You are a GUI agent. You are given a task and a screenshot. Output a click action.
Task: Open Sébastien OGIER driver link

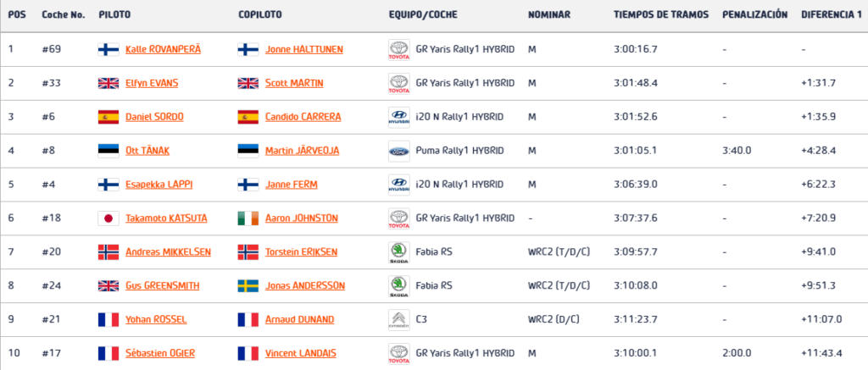tap(160, 353)
